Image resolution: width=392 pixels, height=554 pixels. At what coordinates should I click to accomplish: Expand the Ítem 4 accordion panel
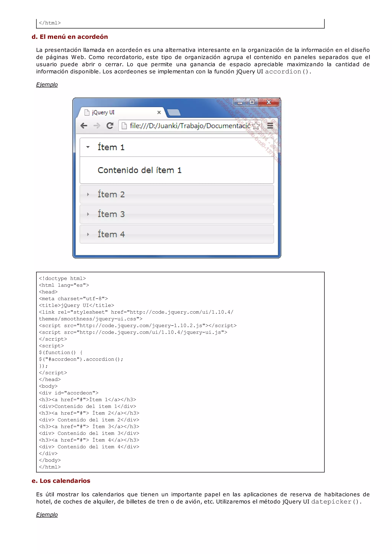(x=177, y=234)
